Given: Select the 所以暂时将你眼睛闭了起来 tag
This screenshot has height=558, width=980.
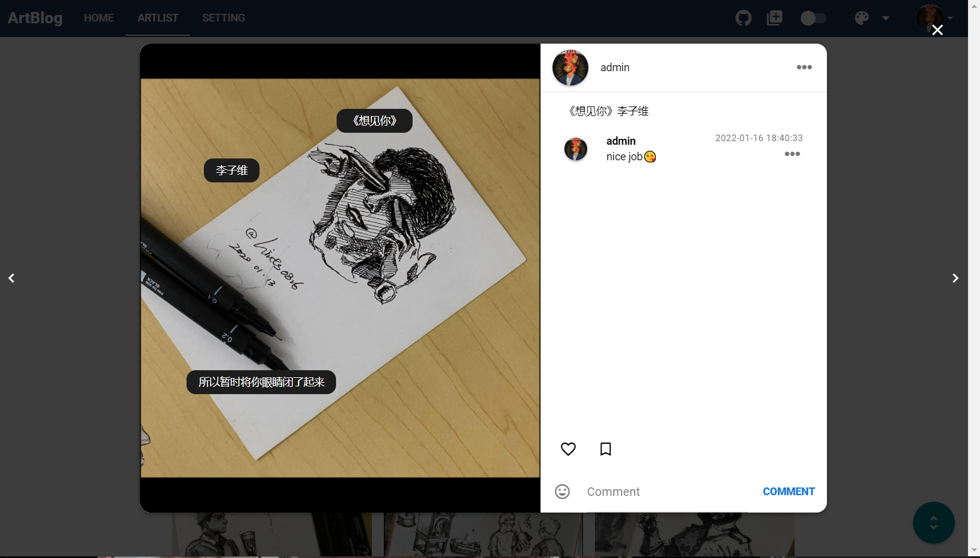Looking at the screenshot, I should 261,382.
